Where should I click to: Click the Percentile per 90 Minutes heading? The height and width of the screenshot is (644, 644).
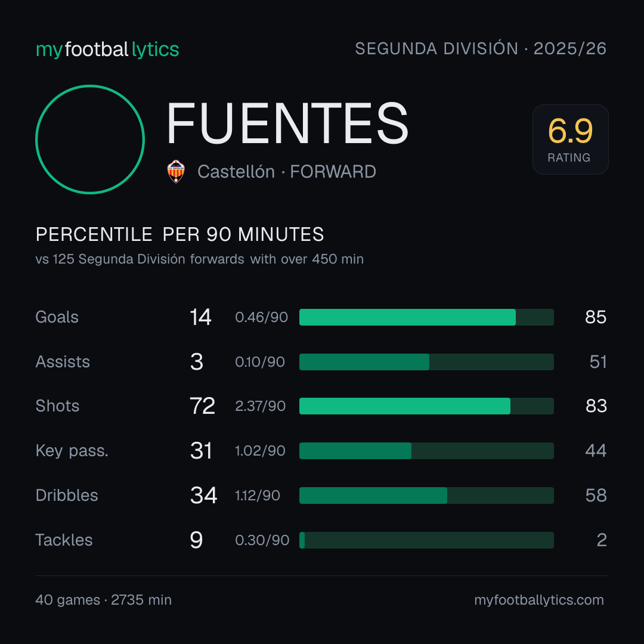coord(180,234)
